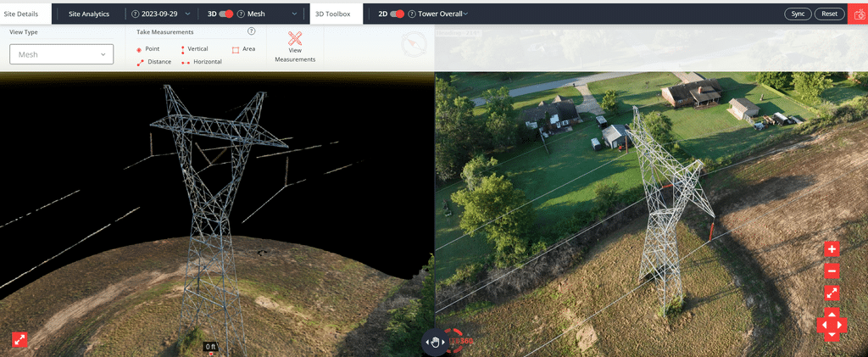Pan the 2D photo up
The image size is (868, 357).
(x=832, y=315)
